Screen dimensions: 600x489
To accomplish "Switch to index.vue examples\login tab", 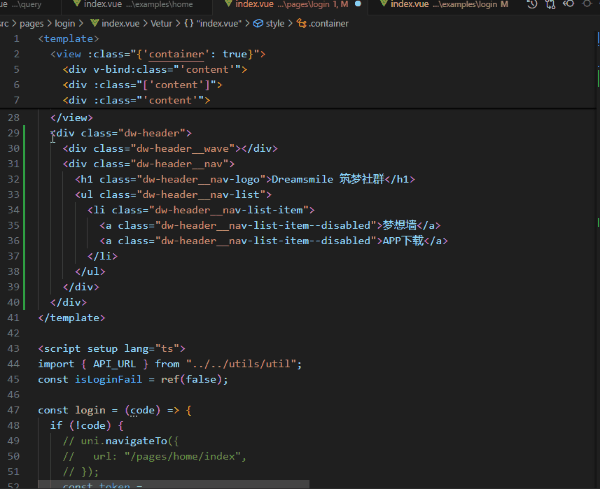I will click(x=446, y=4).
